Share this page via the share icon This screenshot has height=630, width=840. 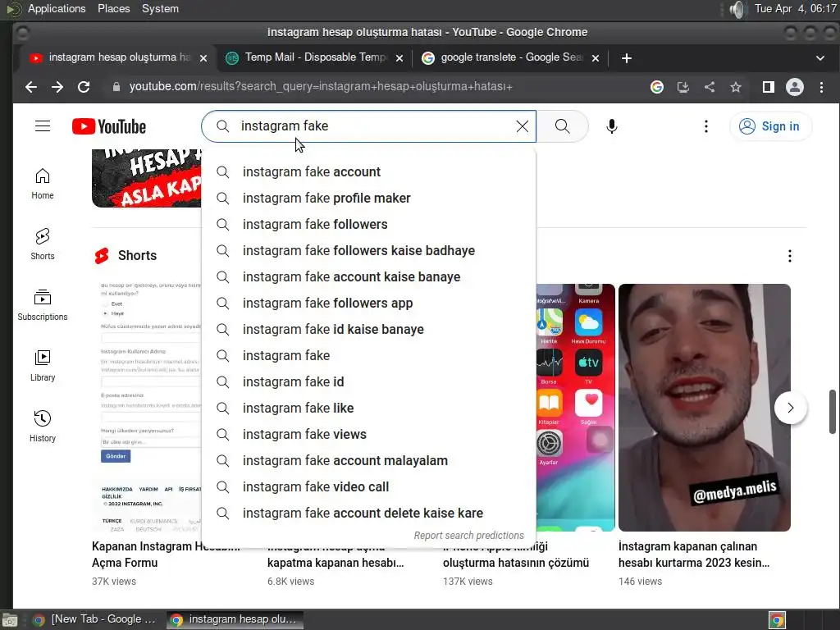[710, 87]
